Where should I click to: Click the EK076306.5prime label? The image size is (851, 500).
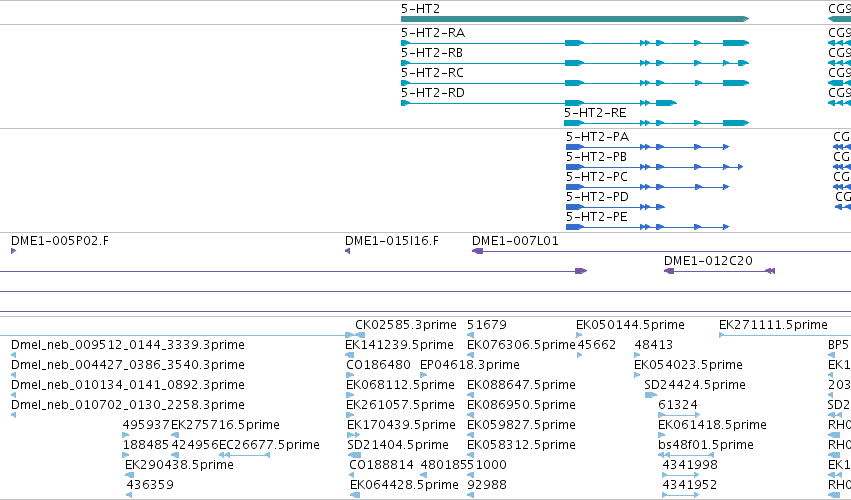(521, 345)
